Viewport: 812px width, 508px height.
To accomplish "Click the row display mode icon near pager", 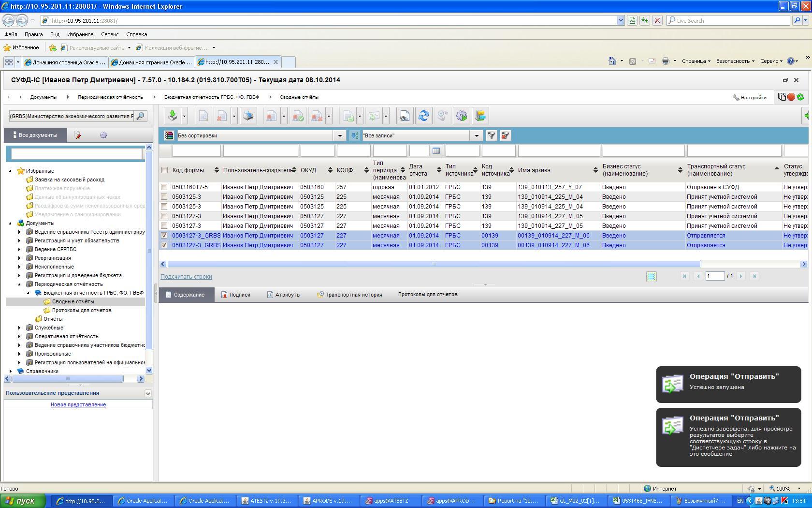I will [x=651, y=276].
